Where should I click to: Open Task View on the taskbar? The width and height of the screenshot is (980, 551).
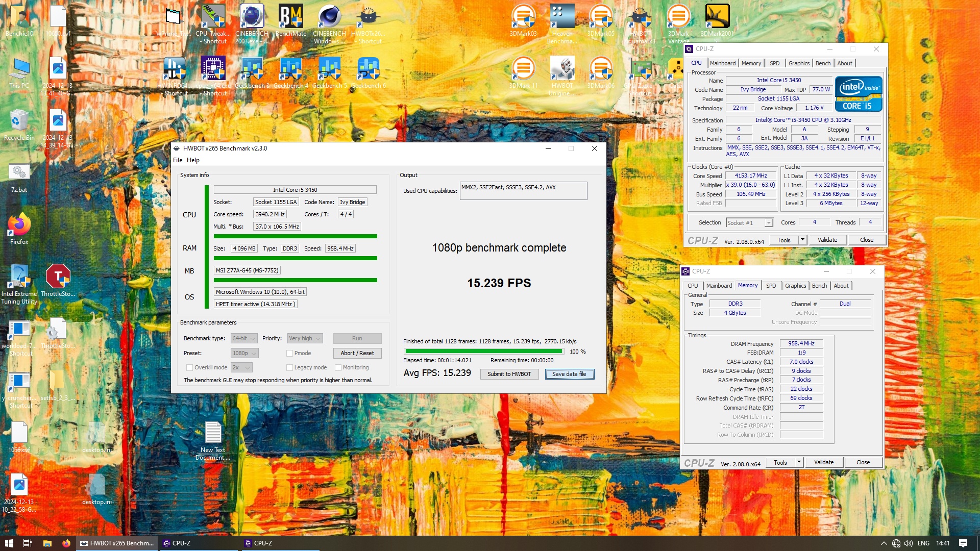tap(28, 543)
